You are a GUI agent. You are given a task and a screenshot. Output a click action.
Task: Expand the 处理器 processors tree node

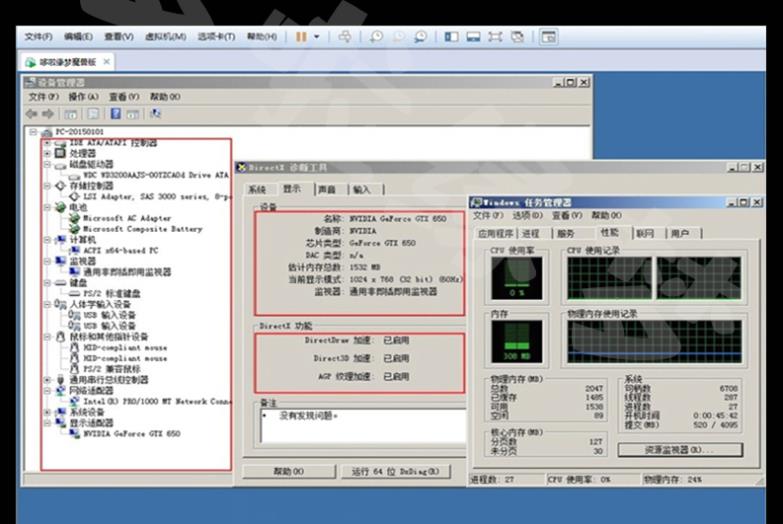47,153
